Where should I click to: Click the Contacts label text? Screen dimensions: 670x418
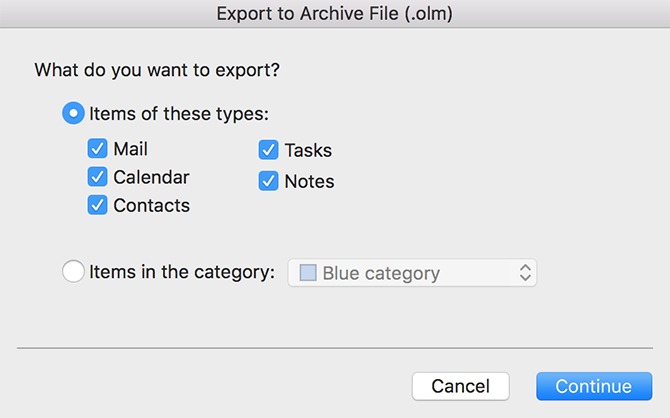coord(152,206)
